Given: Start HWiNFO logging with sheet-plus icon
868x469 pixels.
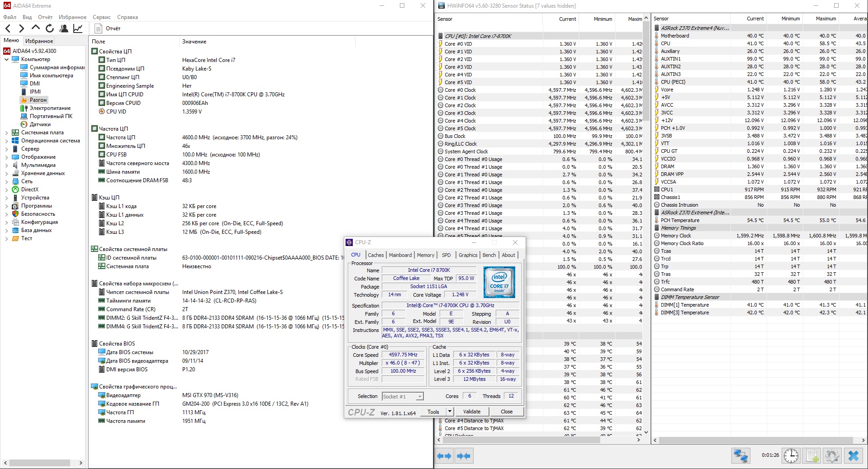Looking at the screenshot, I should coord(812,456).
